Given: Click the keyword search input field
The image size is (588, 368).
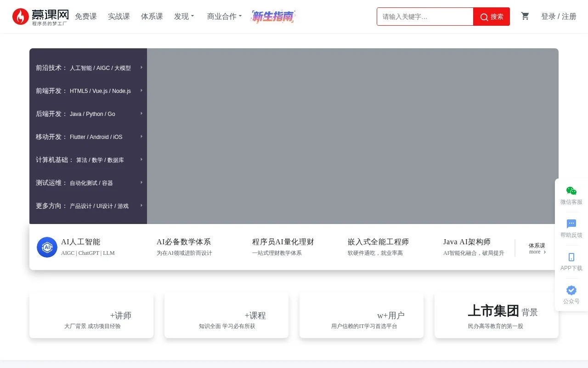Looking at the screenshot, I should pos(423,17).
